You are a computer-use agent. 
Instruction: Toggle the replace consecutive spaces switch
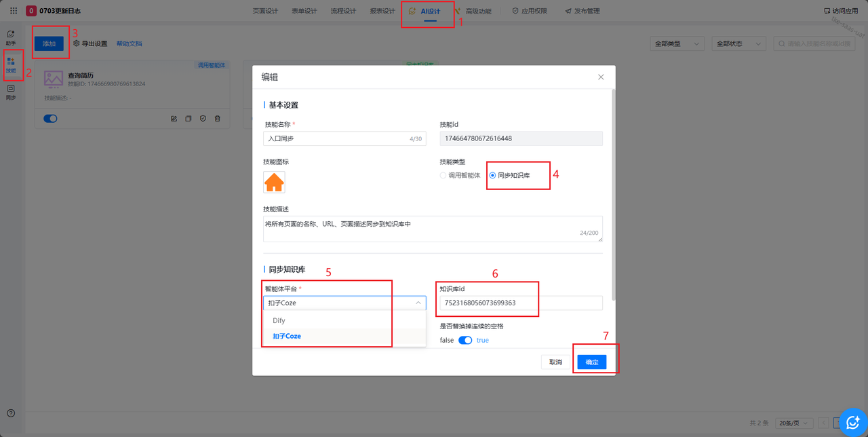pos(465,341)
